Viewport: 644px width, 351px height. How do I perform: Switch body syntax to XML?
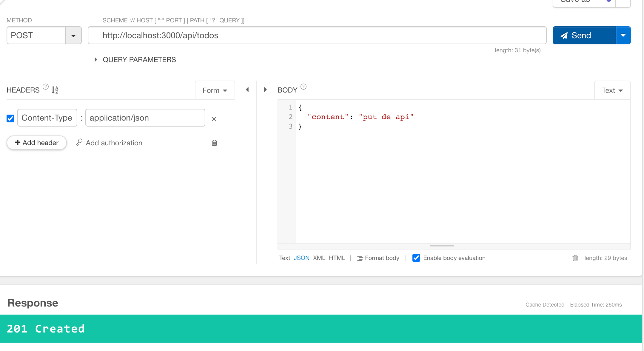319,258
